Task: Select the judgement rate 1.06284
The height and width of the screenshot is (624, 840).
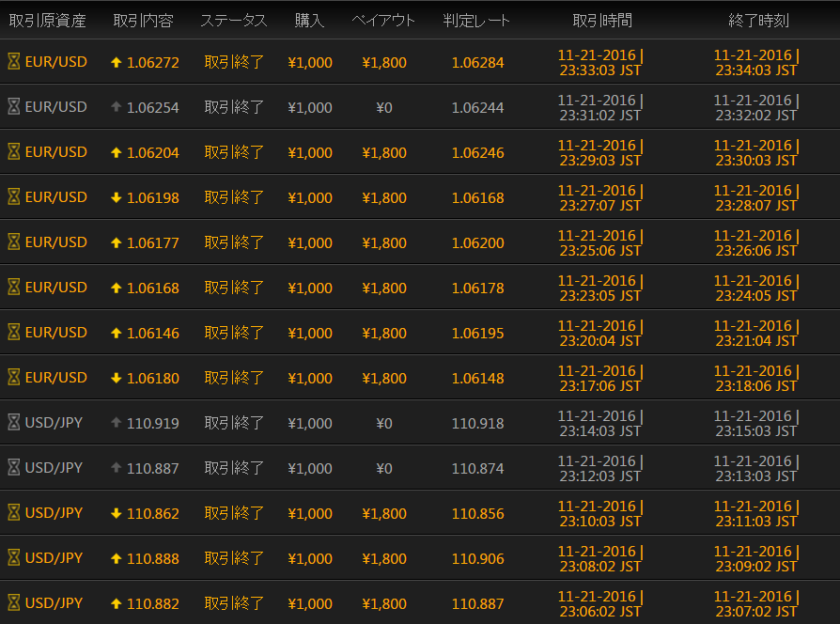Action: [x=478, y=63]
